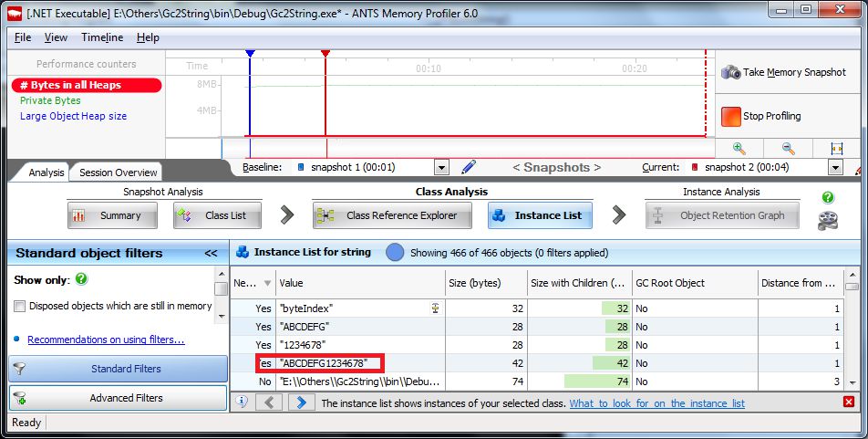Click the Advanced Filters button
This screenshot has width=868, height=439.
coord(118,398)
